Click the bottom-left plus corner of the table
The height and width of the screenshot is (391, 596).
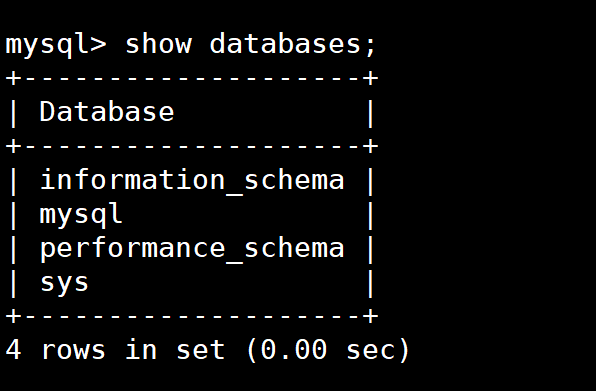click(13, 316)
